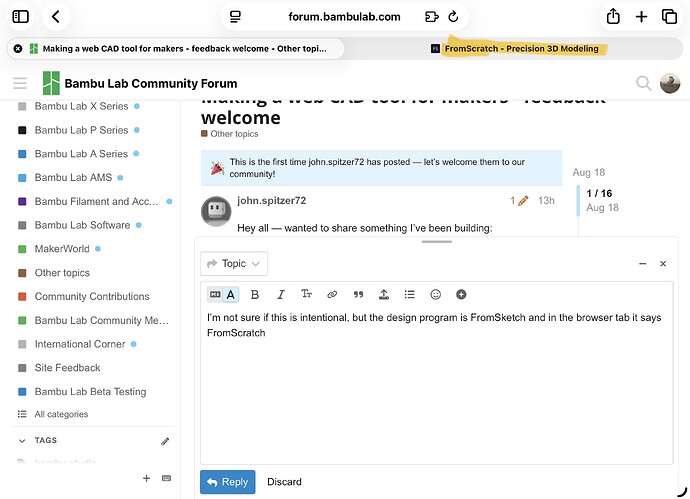Discard the draft reply
The width and height of the screenshot is (690, 499).
click(284, 482)
